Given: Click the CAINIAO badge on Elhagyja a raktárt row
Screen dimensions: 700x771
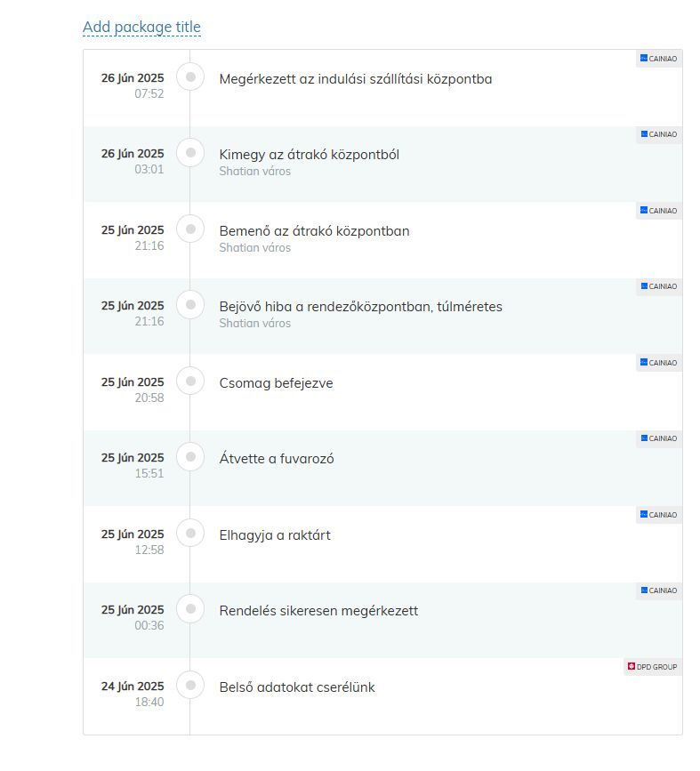Looking at the screenshot, I should click(x=659, y=515).
